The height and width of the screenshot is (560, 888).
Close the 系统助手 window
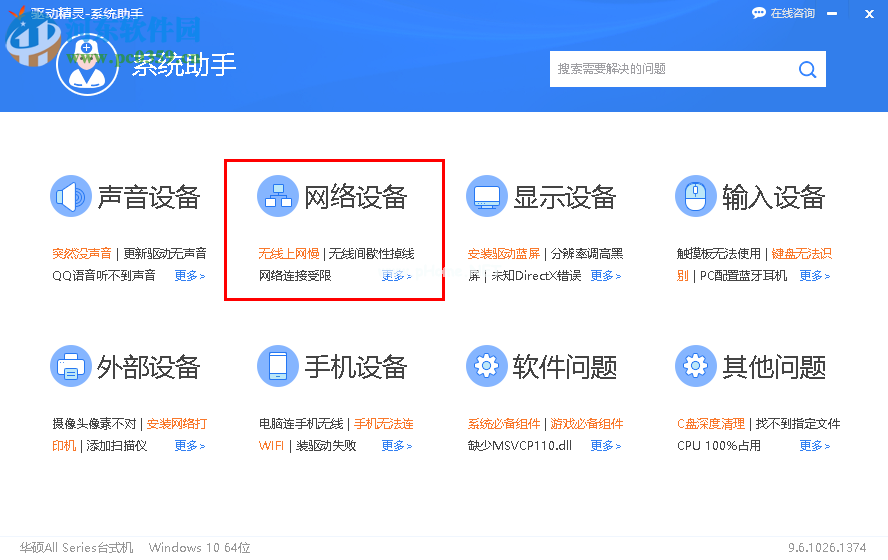tap(869, 14)
